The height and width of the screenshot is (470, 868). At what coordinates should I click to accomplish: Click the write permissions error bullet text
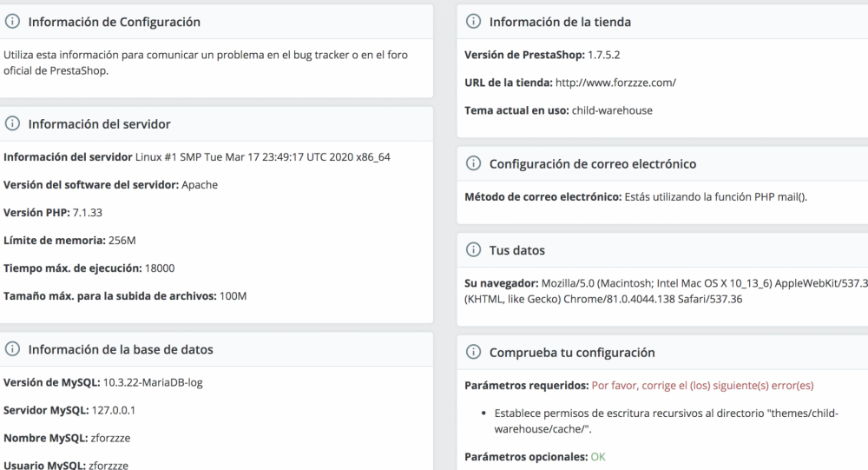(666, 420)
